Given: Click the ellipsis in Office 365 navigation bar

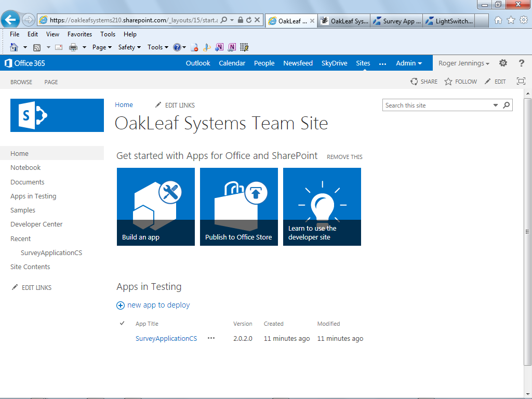Looking at the screenshot, I should [x=383, y=63].
